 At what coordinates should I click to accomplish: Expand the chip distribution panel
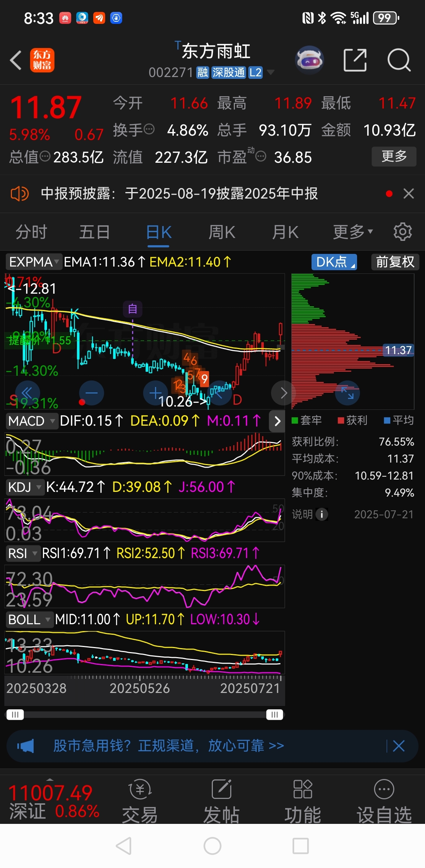(x=347, y=393)
